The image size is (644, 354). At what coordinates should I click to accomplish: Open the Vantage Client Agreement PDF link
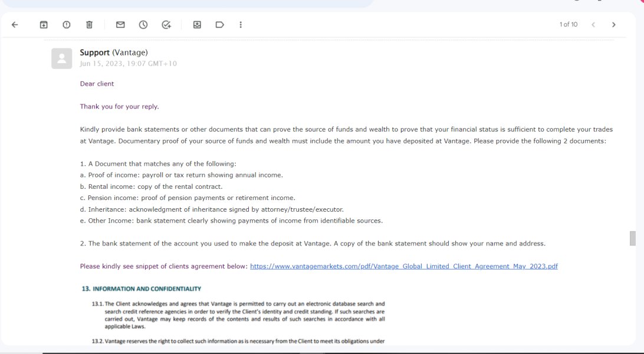tap(403, 266)
